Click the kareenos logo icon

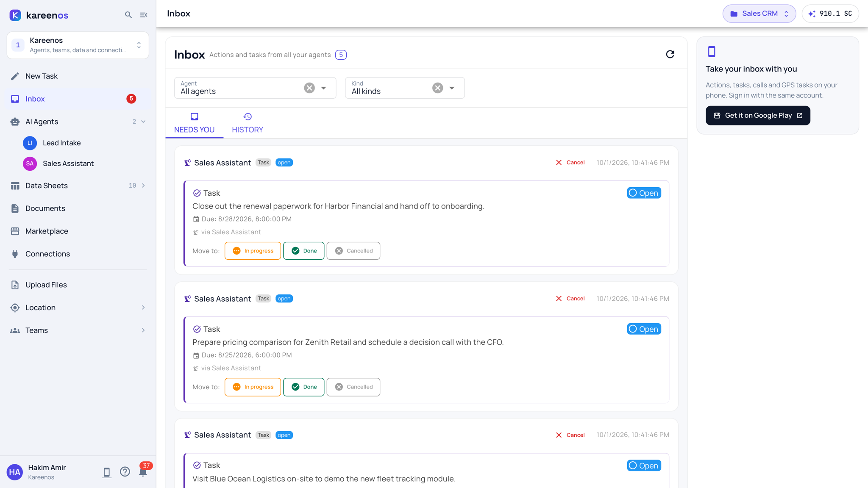[15, 15]
